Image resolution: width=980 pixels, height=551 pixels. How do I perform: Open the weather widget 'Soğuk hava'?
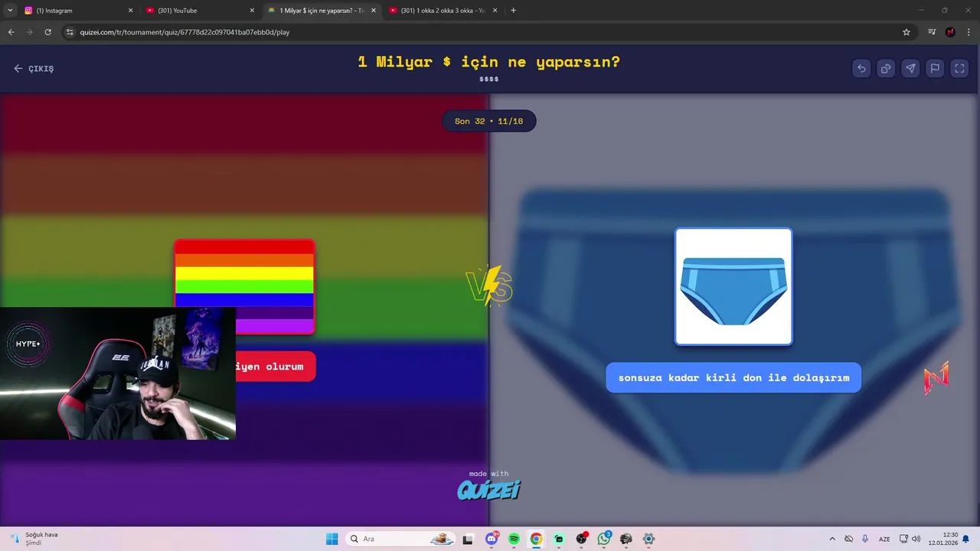(34, 539)
